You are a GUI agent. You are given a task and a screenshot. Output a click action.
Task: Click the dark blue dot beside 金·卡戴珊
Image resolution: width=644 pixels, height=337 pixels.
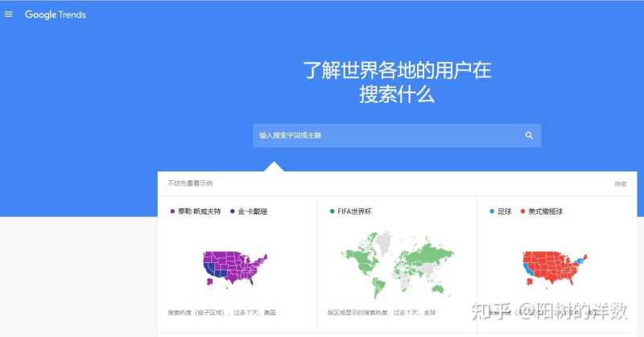[x=233, y=212]
